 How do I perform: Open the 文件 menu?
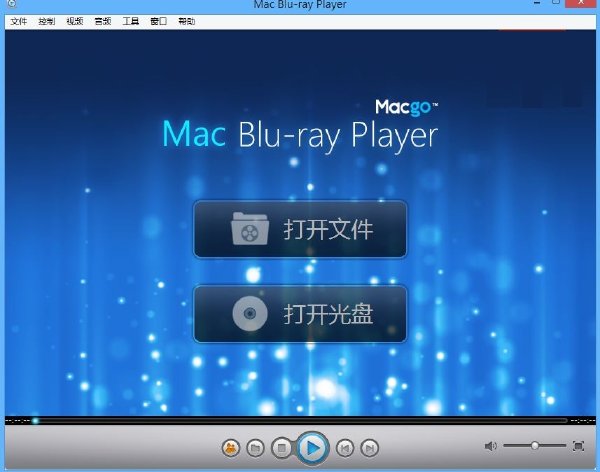pyautogui.click(x=18, y=21)
